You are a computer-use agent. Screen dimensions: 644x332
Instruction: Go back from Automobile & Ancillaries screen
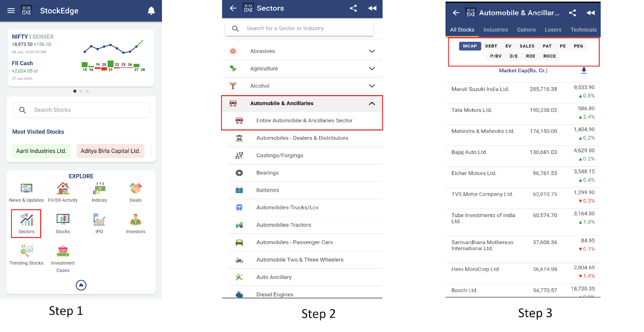pyautogui.click(x=456, y=13)
